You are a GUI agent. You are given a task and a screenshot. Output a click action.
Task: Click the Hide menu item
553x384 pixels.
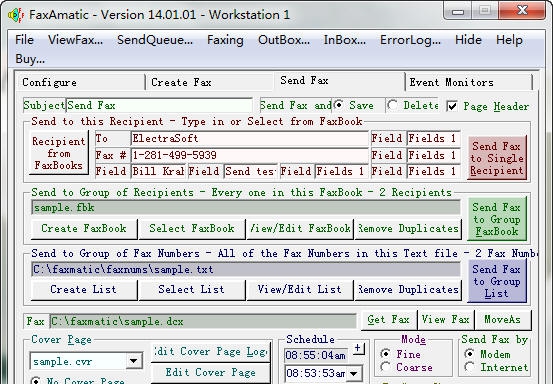(x=468, y=40)
